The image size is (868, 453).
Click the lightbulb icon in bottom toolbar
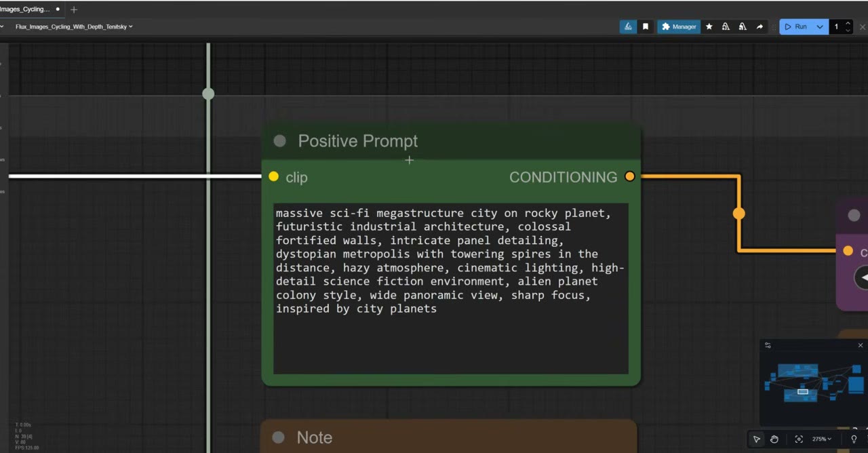click(854, 439)
